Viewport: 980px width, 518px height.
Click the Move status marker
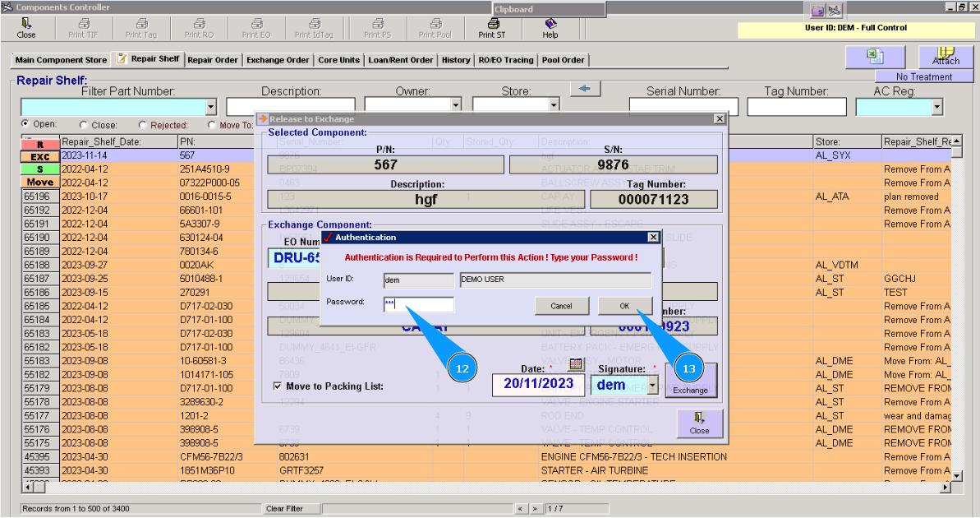point(40,182)
